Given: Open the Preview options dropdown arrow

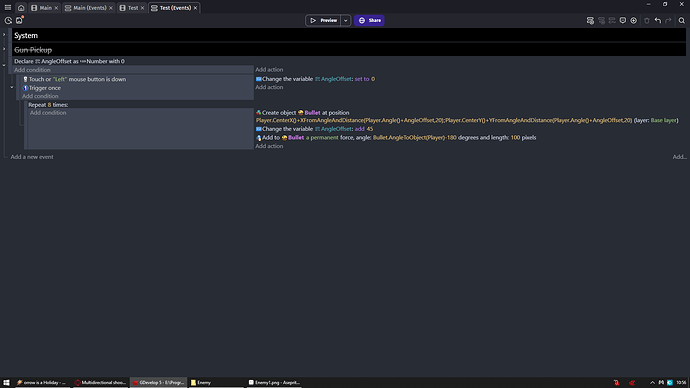Looking at the screenshot, I should (x=345, y=20).
